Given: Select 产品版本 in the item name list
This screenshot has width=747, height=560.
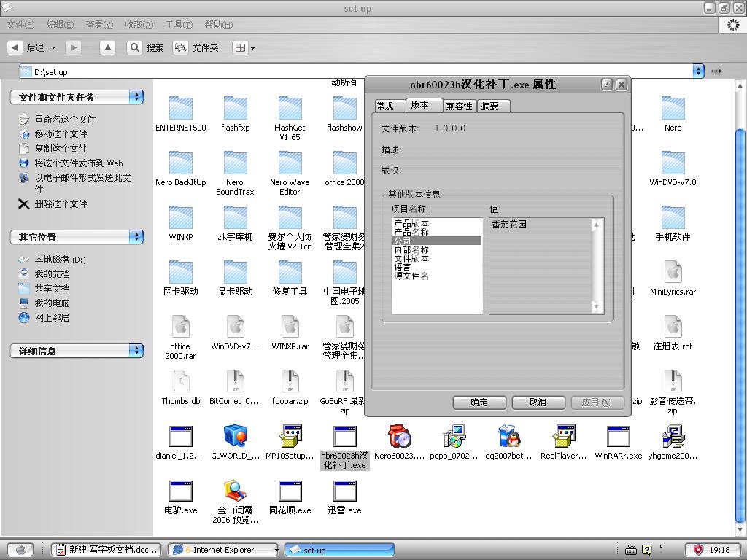Looking at the screenshot, I should pos(411,223).
